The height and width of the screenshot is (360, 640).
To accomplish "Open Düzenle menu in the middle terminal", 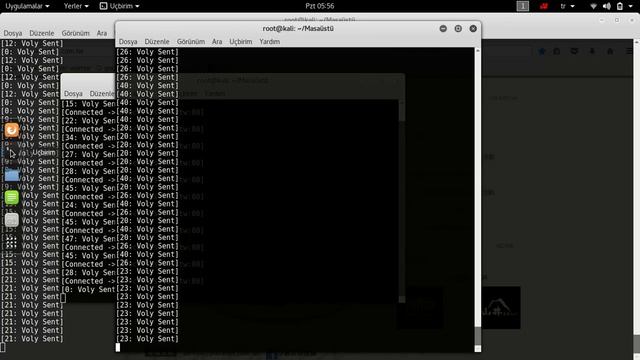I will coord(102,94).
